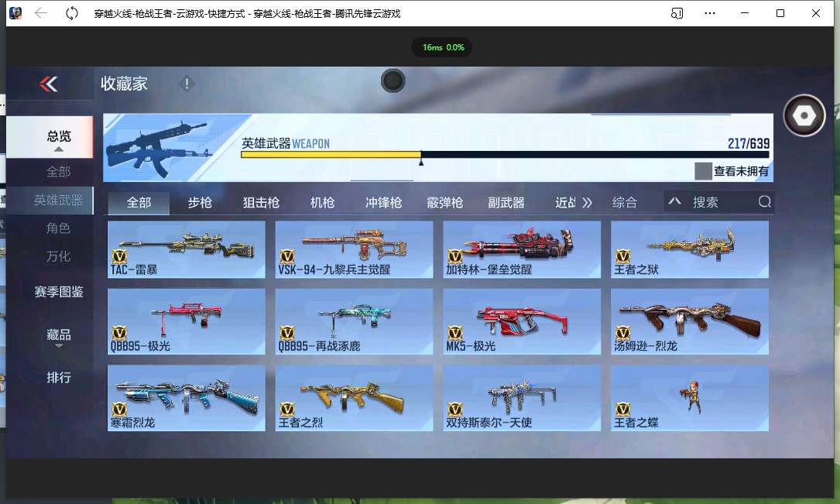840x504 pixels.
Task: Open the three-dot more options menu
Action: [x=710, y=13]
